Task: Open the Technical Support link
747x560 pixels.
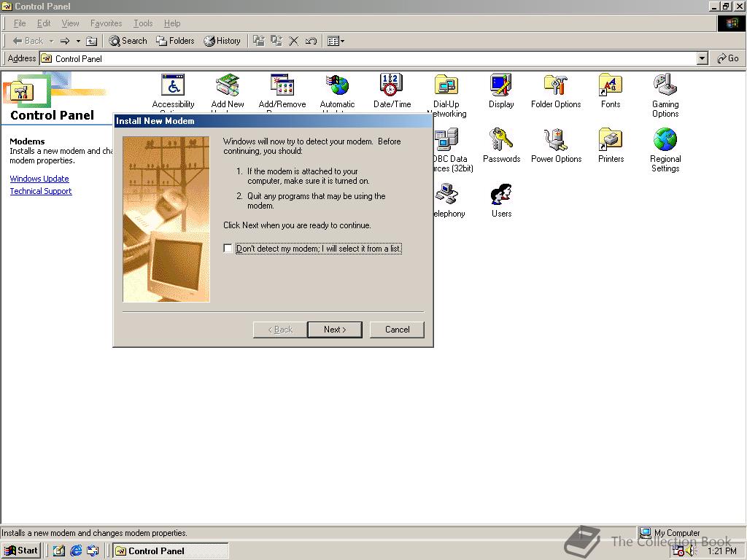Action: 41,191
